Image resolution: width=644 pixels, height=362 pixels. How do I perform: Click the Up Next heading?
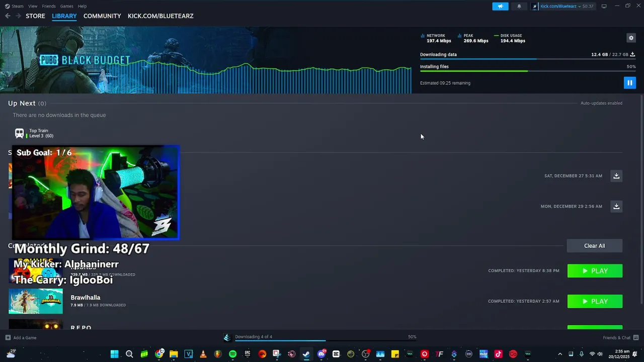[x=22, y=103]
